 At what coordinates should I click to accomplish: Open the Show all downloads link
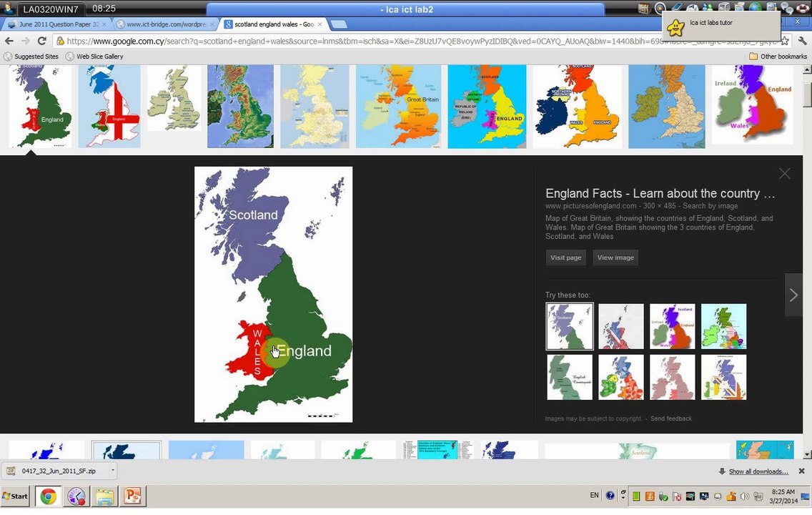[x=758, y=471]
